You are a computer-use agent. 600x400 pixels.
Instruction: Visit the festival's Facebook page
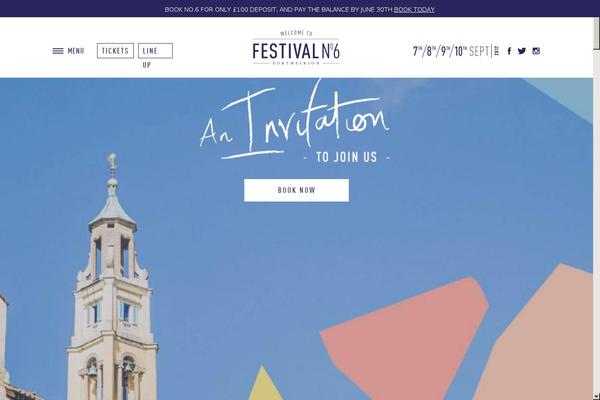[x=509, y=51]
